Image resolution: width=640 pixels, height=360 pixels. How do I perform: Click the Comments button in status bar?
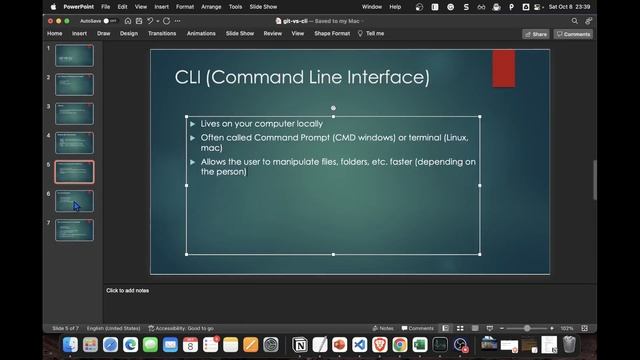click(418, 328)
